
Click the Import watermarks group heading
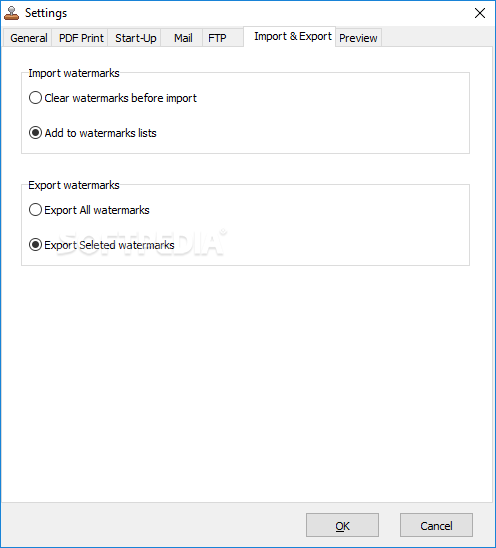click(x=74, y=73)
